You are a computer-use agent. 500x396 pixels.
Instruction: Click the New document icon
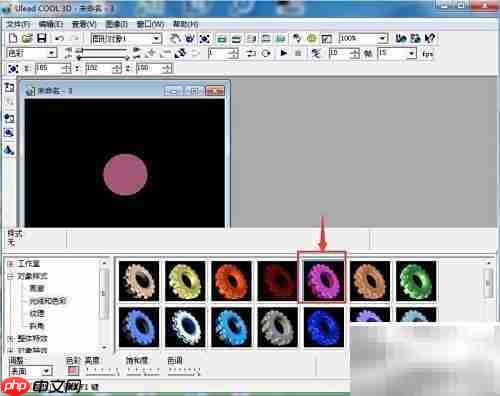(13, 38)
